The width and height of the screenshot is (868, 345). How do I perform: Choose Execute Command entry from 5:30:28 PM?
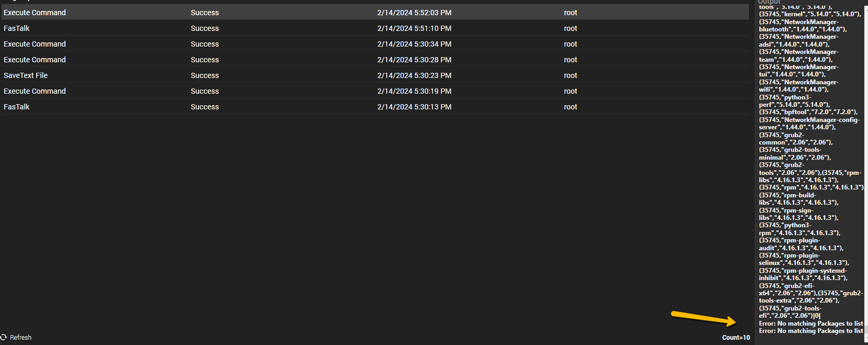pos(35,60)
